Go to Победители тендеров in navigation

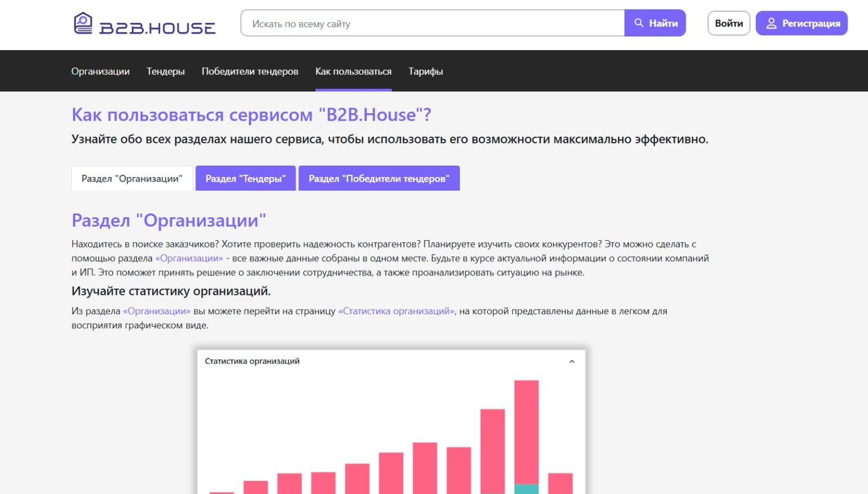pyautogui.click(x=250, y=71)
